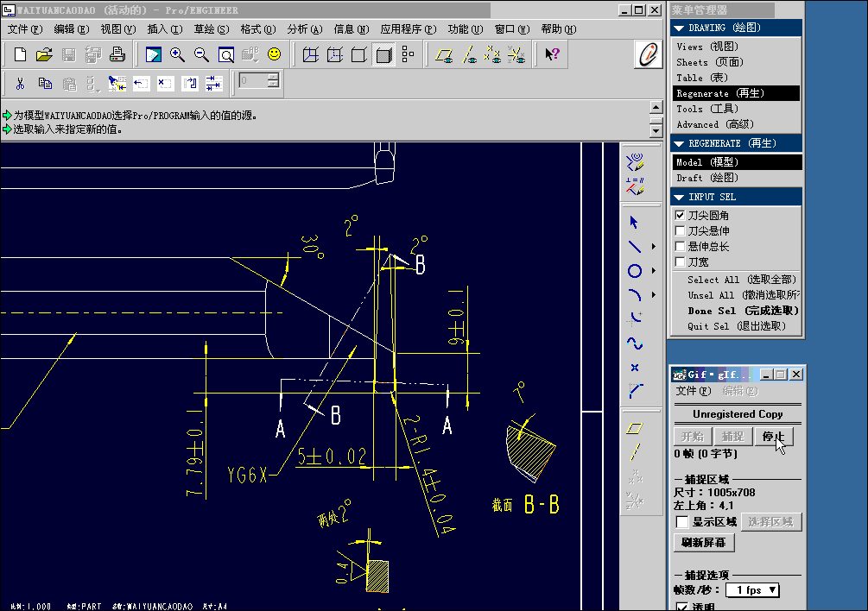Select the point sketch tool
Screen dimensions: 868x611
pos(635,367)
